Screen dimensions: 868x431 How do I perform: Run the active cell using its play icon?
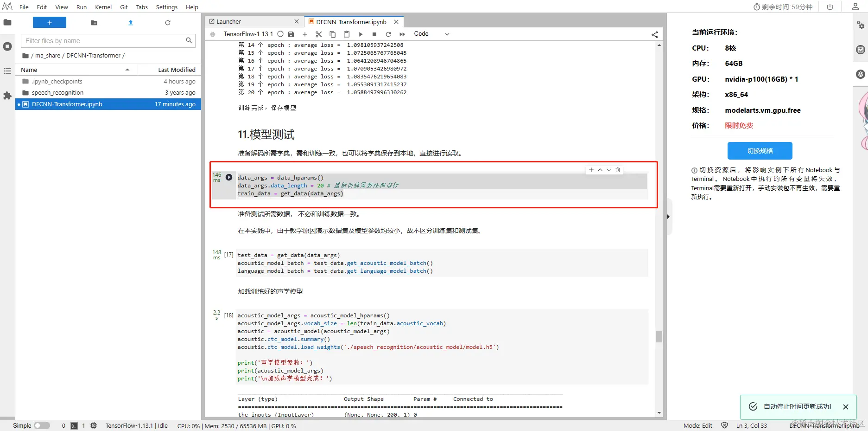[229, 177]
